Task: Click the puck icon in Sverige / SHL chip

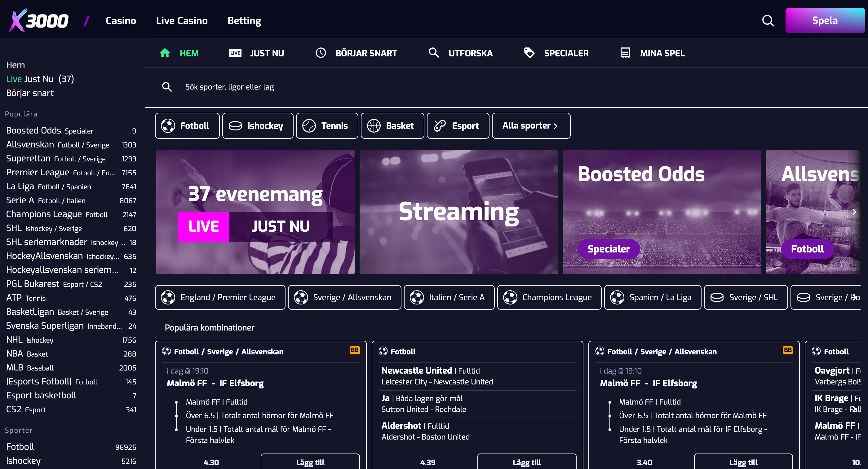Action: (x=717, y=297)
